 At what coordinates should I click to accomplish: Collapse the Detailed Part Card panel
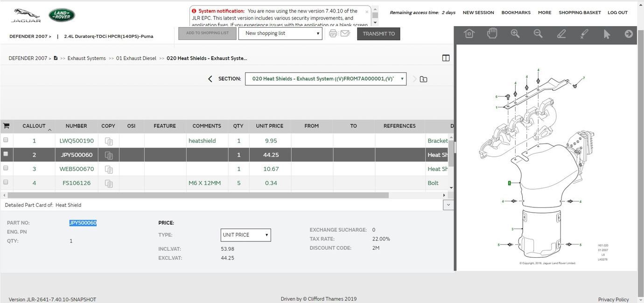click(448, 205)
